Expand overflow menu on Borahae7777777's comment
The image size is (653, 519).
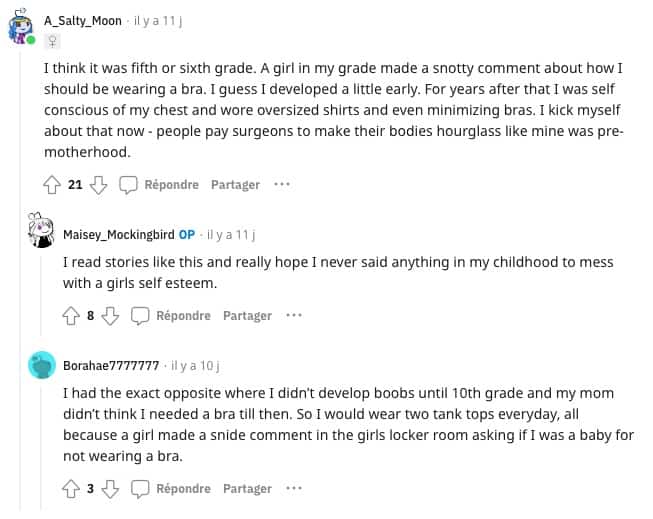click(x=293, y=489)
